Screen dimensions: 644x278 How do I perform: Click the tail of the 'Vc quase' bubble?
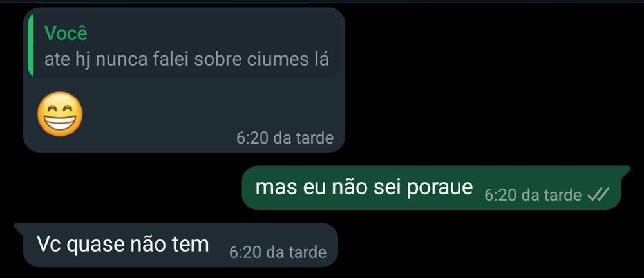click(20, 228)
